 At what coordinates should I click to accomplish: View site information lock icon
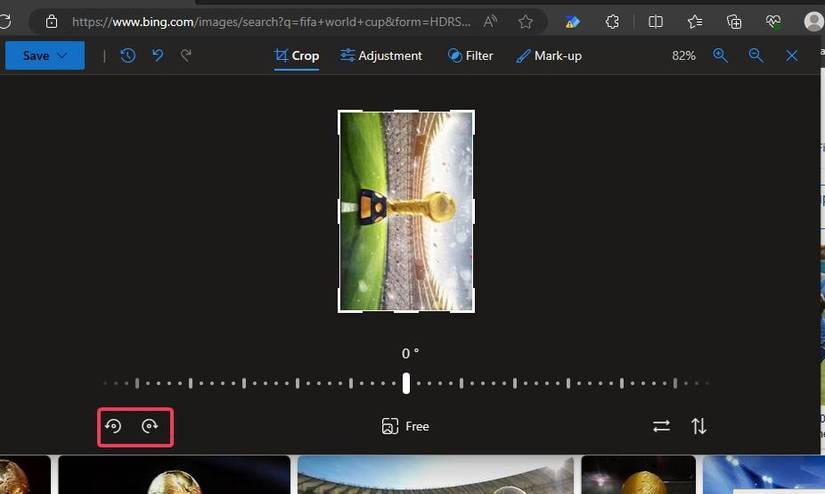coord(51,22)
